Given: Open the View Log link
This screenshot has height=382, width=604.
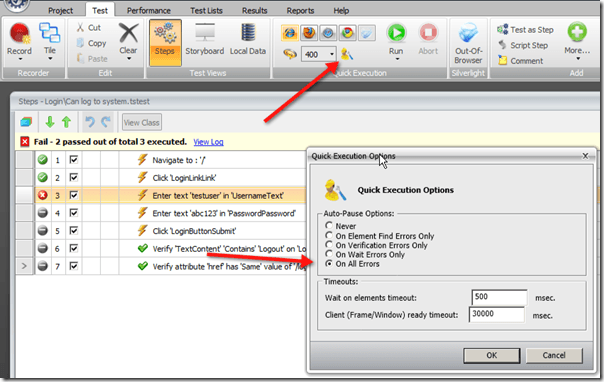Looking at the screenshot, I should click(x=208, y=142).
